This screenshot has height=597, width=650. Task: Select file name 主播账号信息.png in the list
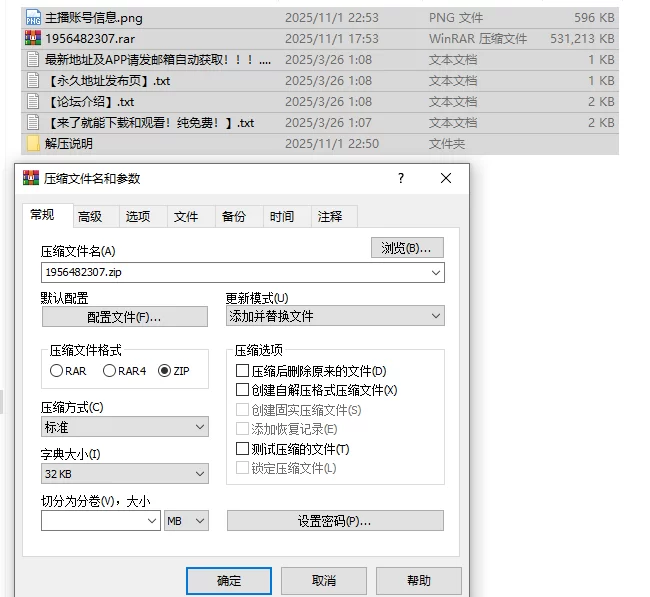[x=94, y=18]
